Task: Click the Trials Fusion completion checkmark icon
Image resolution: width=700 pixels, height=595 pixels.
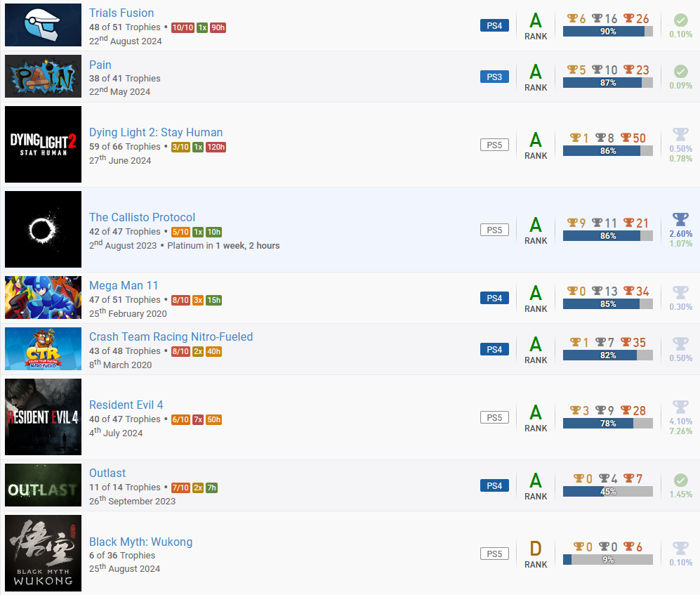Action: tap(680, 20)
